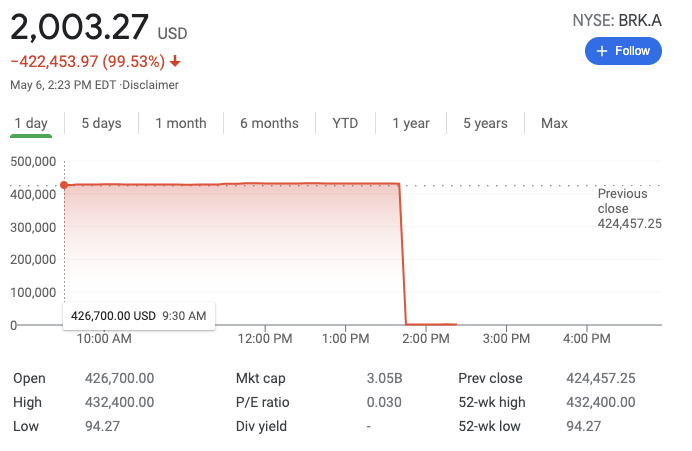692x451 pixels.
Task: Click the steep drop line in the chart
Action: (x=402, y=255)
